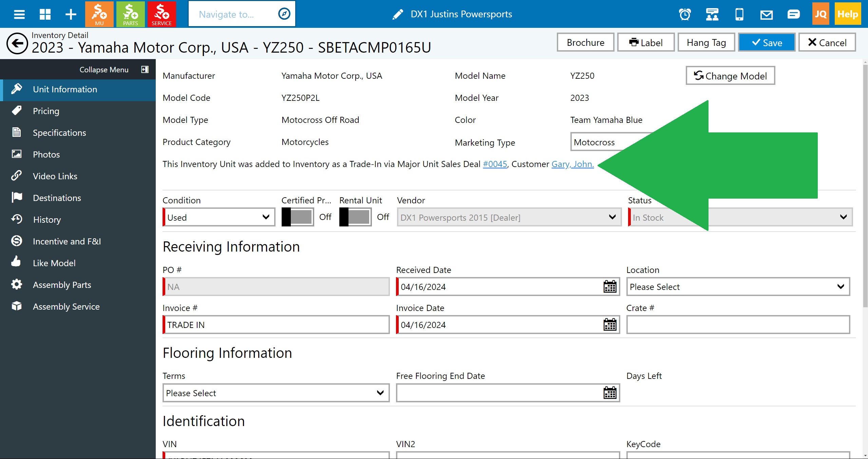Click the mobile phone icon in header
This screenshot has height=459, width=868.
739,14
